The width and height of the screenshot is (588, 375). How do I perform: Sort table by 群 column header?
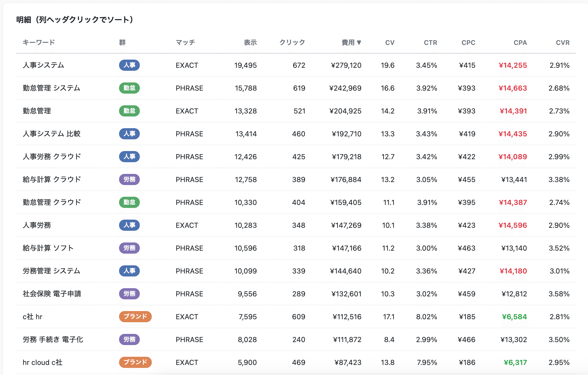pyautogui.click(x=122, y=42)
